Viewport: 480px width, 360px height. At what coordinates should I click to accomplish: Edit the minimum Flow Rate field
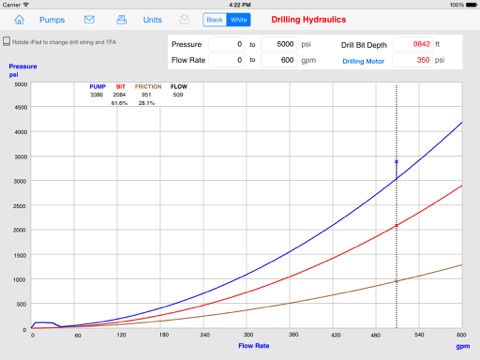coord(227,60)
